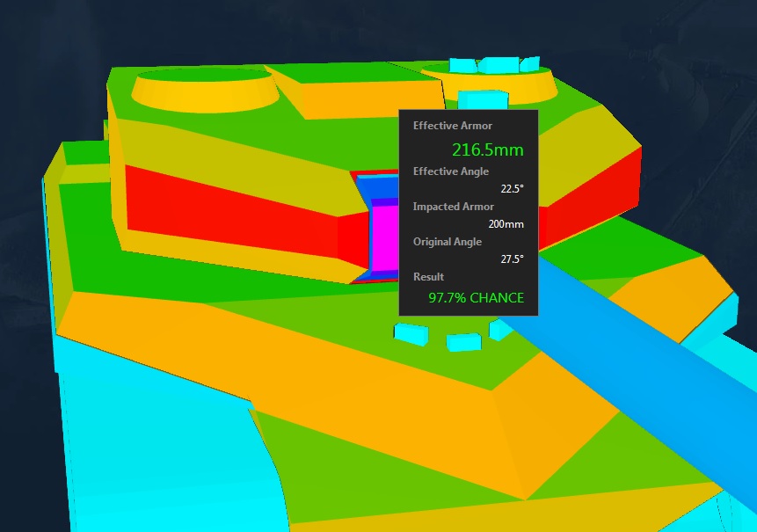Screen dimensions: 757x532
Task: Click the 97.7% CHANCE result text
Action: 476,298
